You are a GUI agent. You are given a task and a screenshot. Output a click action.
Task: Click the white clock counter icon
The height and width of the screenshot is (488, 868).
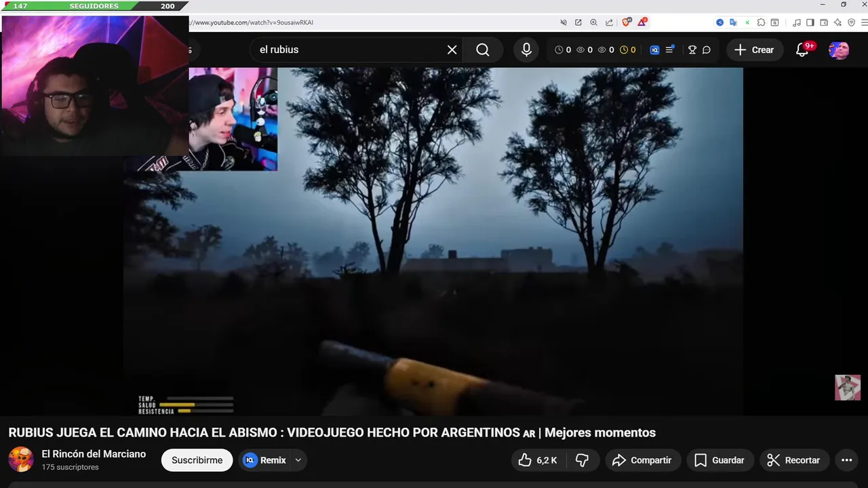(559, 49)
